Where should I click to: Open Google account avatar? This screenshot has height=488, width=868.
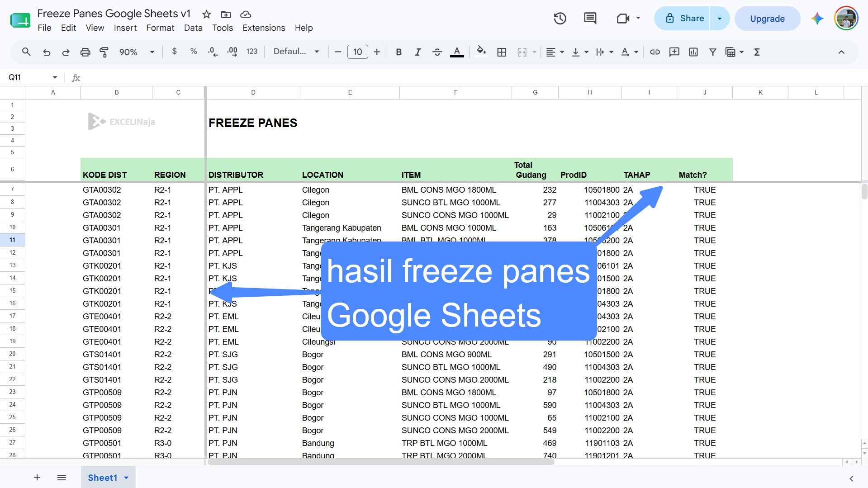tap(846, 19)
